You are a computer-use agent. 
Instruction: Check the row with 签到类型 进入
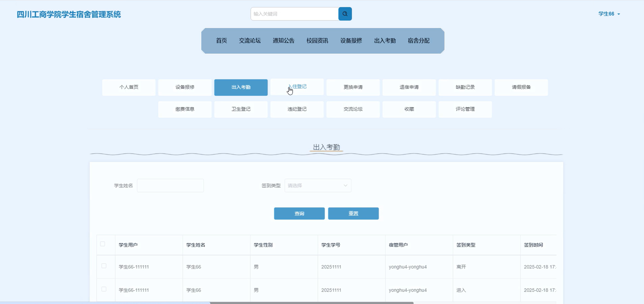(104, 289)
